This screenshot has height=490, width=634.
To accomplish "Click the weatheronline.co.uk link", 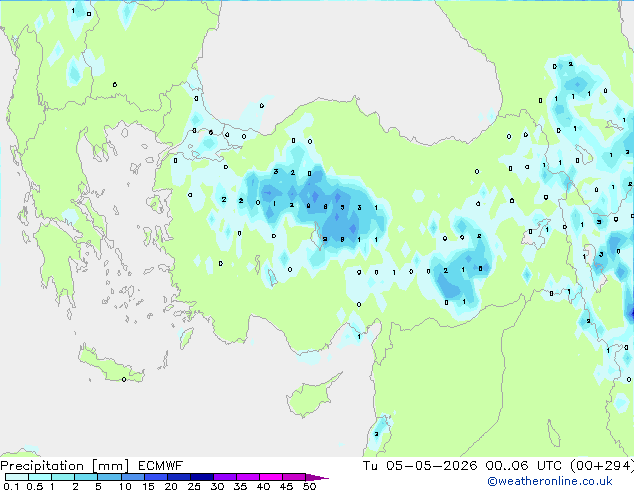I will (549, 481).
